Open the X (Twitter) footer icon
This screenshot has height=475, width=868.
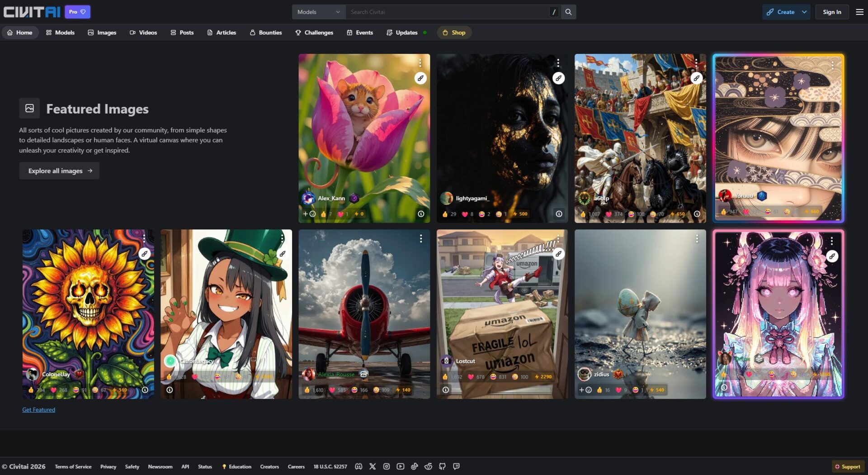click(373, 466)
